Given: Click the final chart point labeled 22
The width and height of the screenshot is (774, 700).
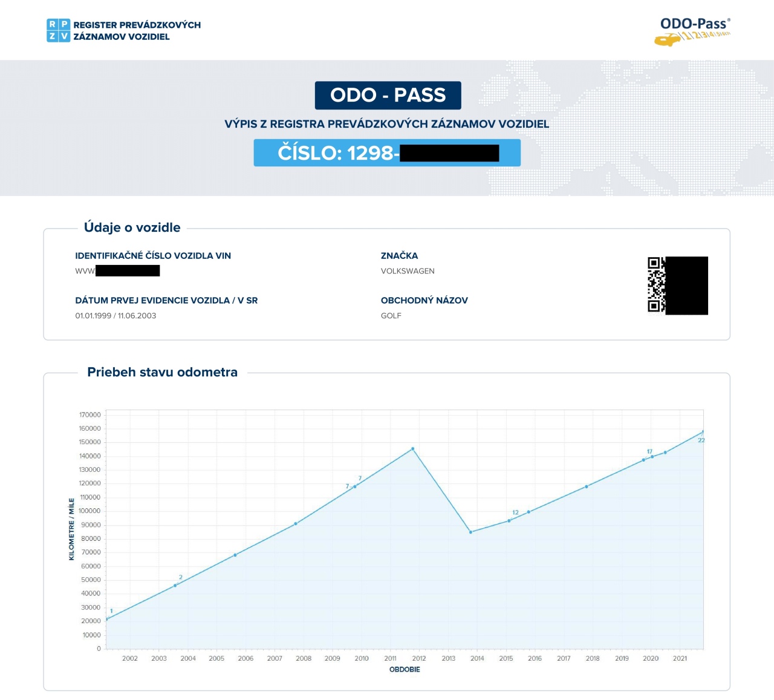Looking at the screenshot, I should click(x=703, y=432).
